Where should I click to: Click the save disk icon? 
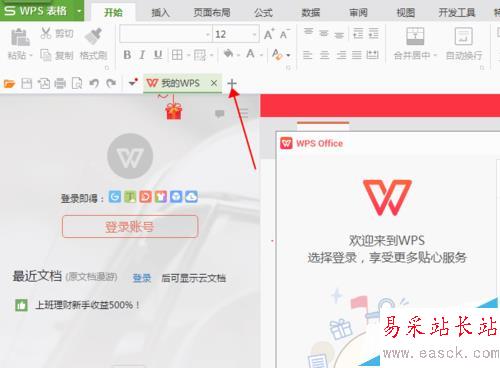click(27, 83)
